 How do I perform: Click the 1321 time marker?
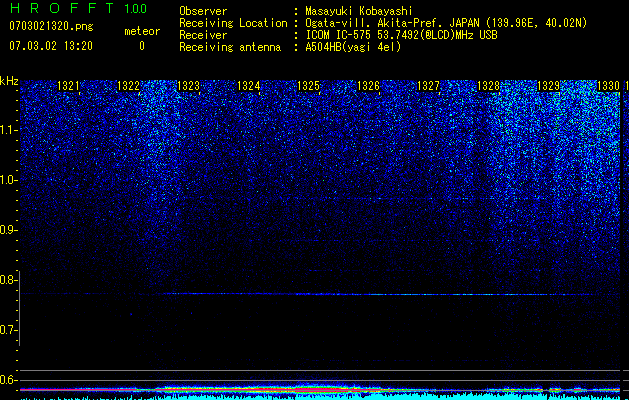pyautogui.click(x=69, y=85)
